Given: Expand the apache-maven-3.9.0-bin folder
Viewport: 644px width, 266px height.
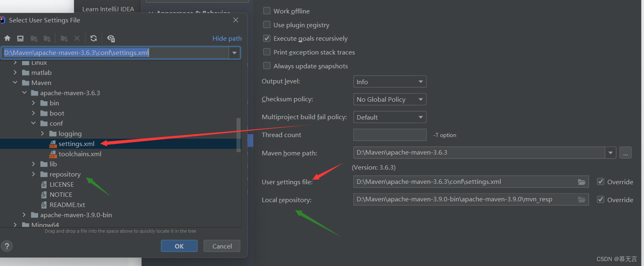Looking at the screenshot, I should coord(24,215).
